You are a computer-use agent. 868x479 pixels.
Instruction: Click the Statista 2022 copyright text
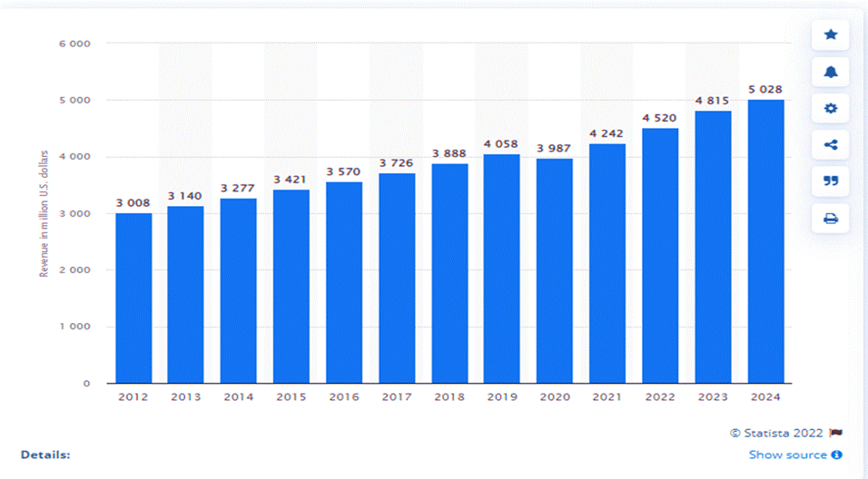click(x=776, y=433)
